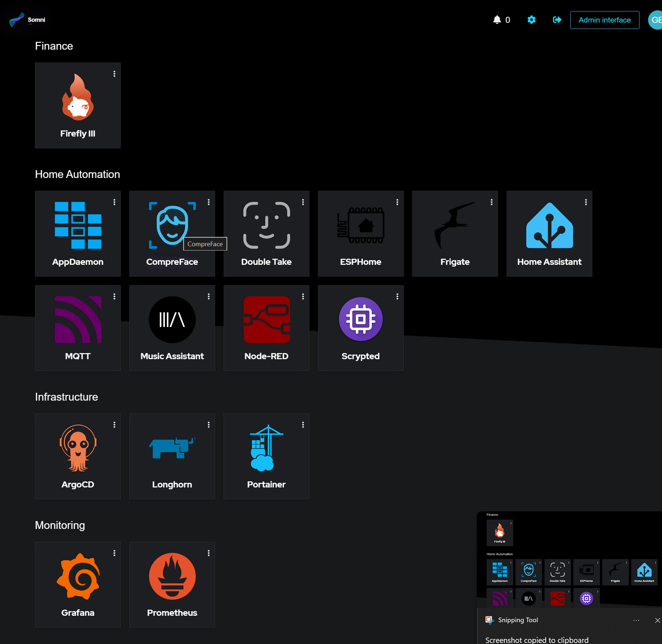Open the kebab menu on the Firefly III tile
This screenshot has height=644, width=662.
(114, 74)
